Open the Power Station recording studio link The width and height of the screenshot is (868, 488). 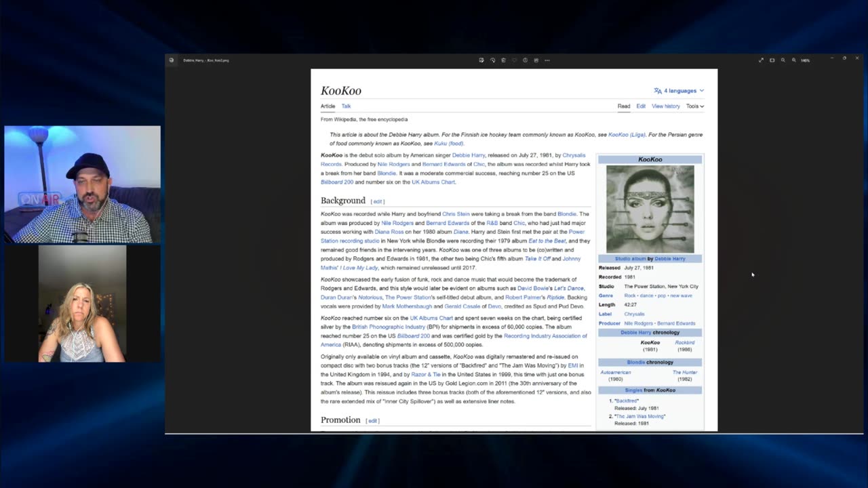coord(452,236)
